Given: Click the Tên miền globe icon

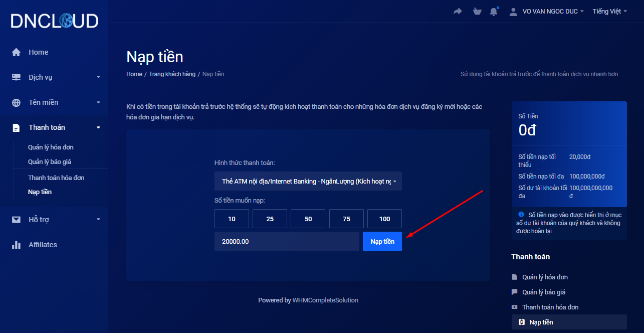Looking at the screenshot, I should tap(17, 102).
